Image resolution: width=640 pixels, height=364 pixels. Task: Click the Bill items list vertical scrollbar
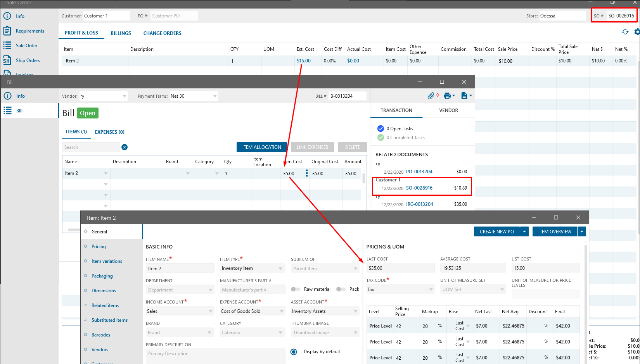pos(364,178)
